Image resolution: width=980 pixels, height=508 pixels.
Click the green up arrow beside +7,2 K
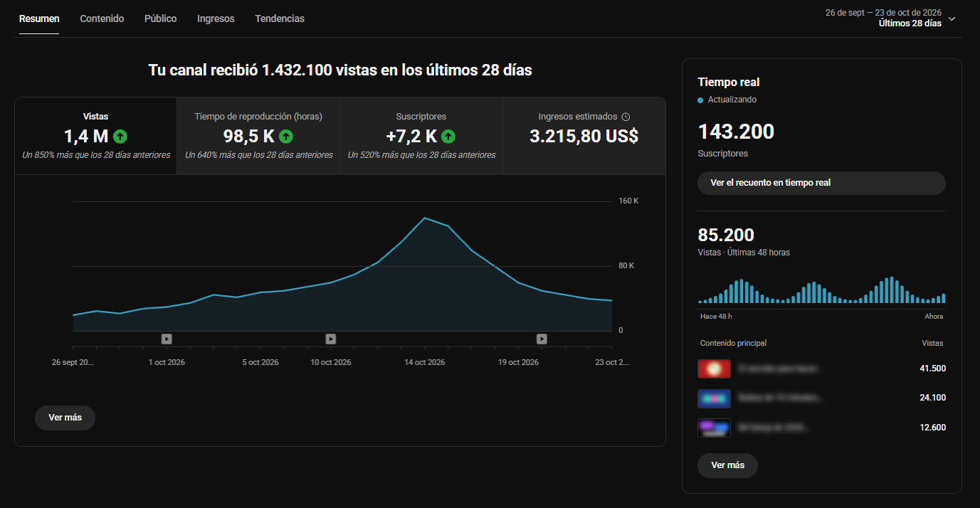coord(448,136)
